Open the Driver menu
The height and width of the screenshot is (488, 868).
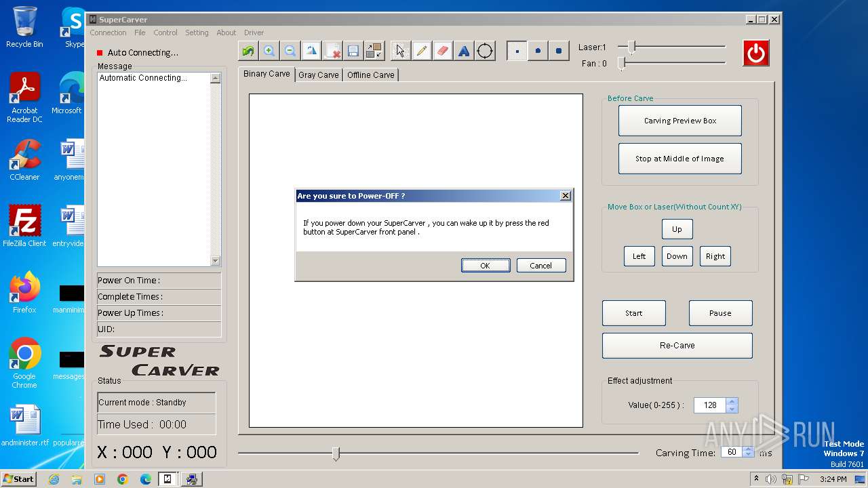(254, 33)
